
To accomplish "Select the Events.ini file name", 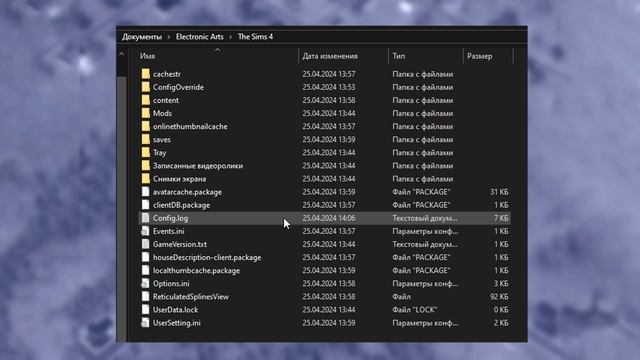I will [x=169, y=231].
